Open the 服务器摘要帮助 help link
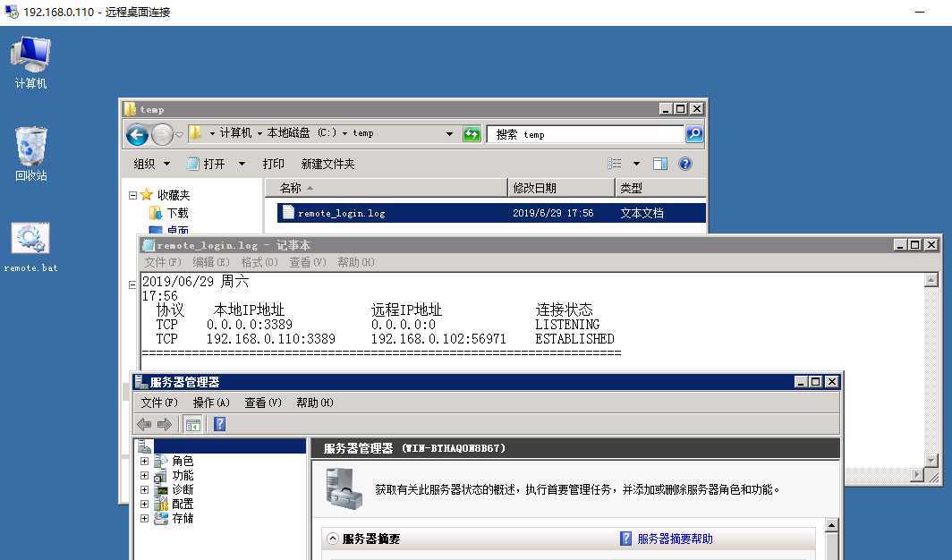The width and height of the screenshot is (952, 560). click(x=675, y=539)
